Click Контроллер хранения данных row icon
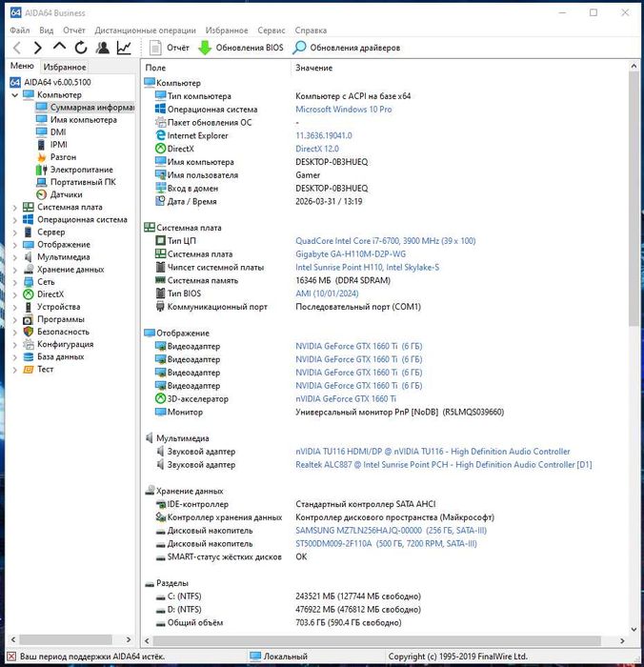644x667 pixels. 160,517
